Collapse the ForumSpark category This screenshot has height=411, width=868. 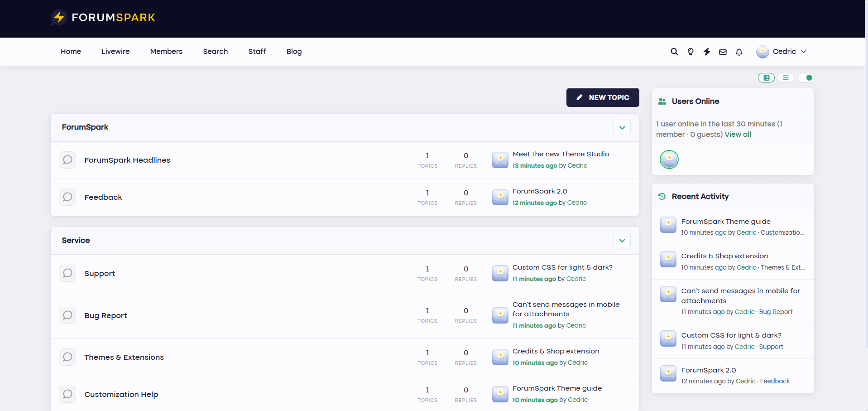click(622, 127)
